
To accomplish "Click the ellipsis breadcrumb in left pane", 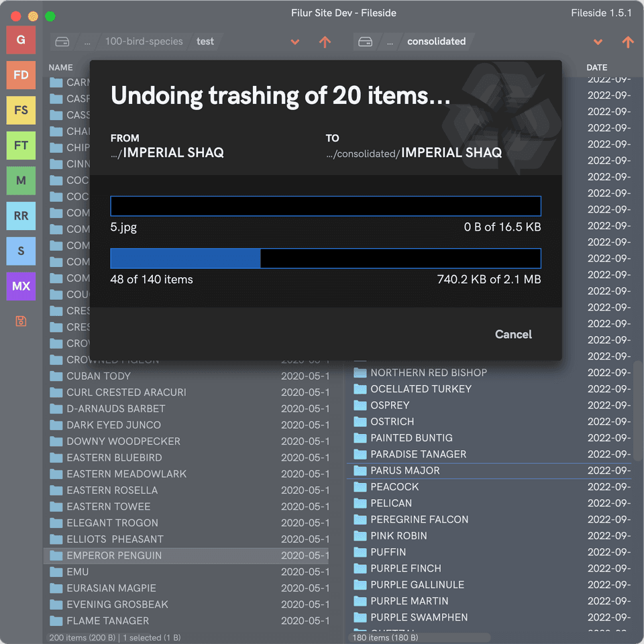I will (x=87, y=42).
